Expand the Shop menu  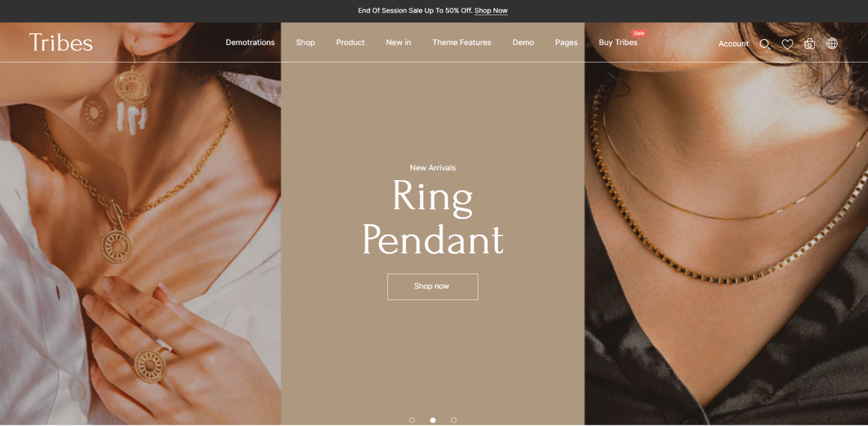click(305, 42)
